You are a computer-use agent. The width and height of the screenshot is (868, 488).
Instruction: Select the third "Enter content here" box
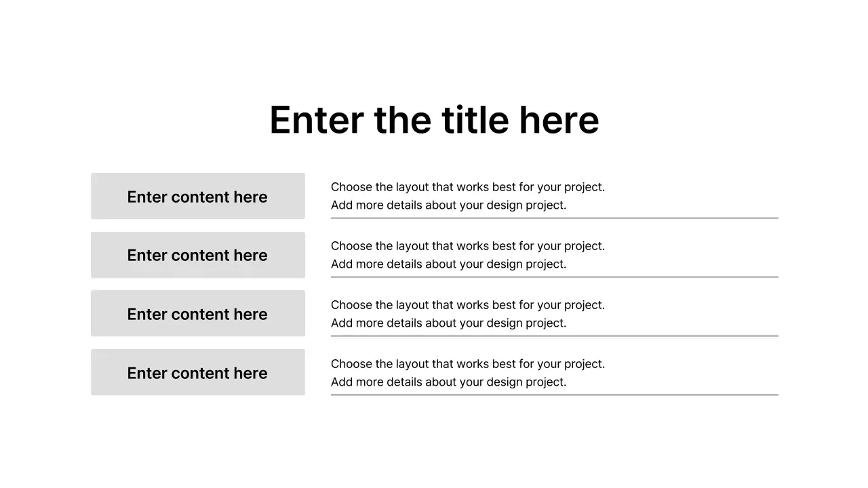[198, 314]
